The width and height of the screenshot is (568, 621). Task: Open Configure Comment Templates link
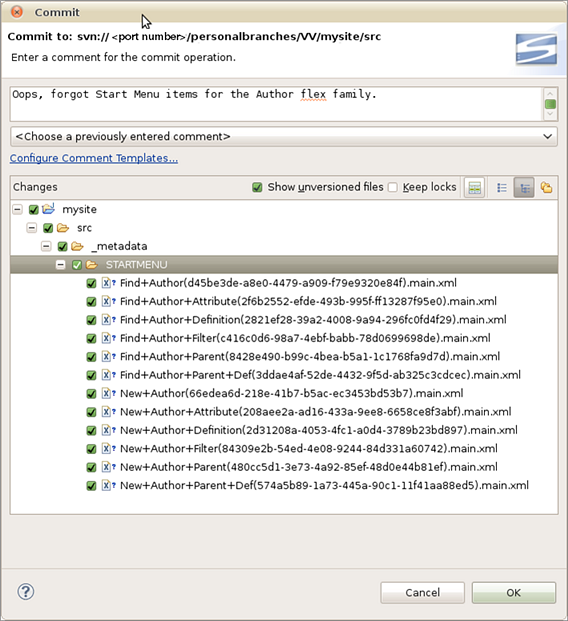(x=94, y=158)
